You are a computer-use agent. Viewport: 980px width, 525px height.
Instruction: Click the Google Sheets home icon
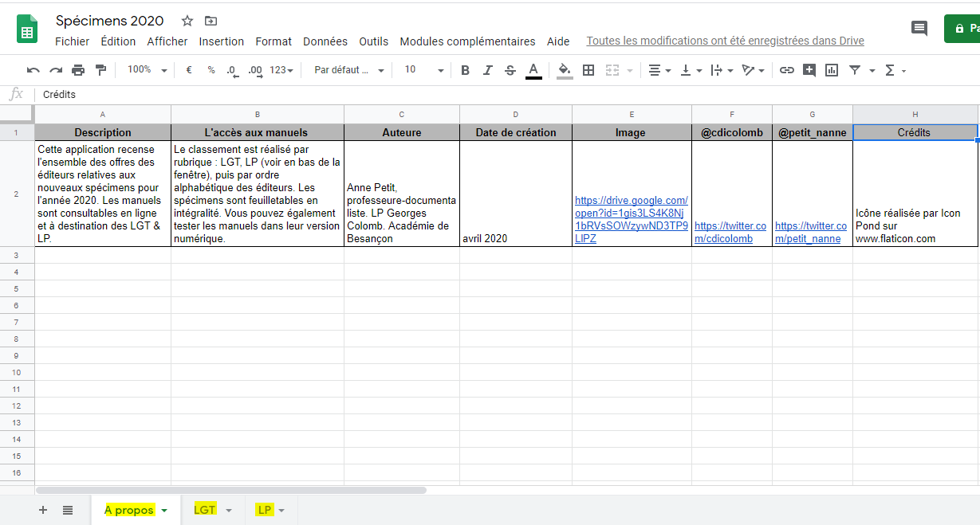[27, 29]
